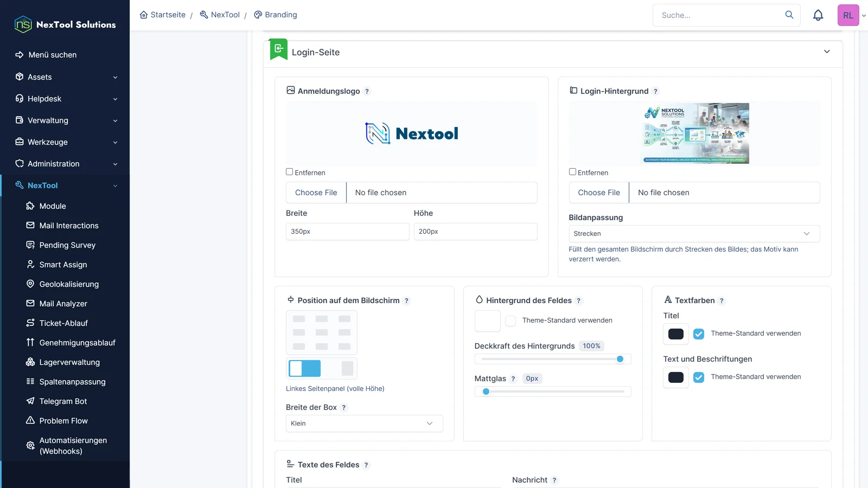
Task: Click the Login-Hintergrund preview image
Action: (695, 133)
